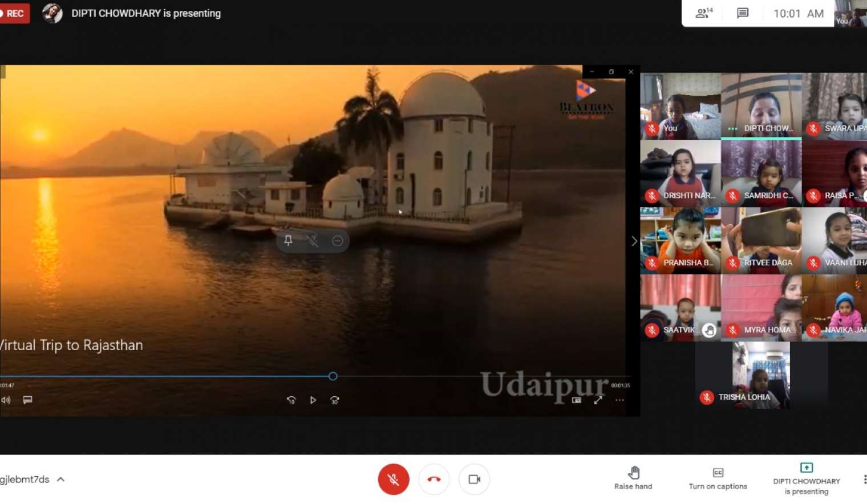The width and height of the screenshot is (867, 504).
Task: Open the meeting chat icon
Action: click(742, 13)
